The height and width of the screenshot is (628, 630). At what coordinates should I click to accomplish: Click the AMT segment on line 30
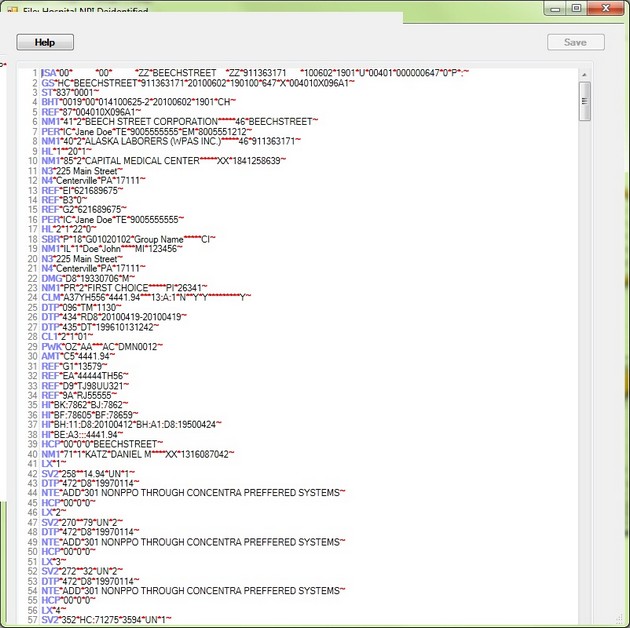tap(80, 356)
